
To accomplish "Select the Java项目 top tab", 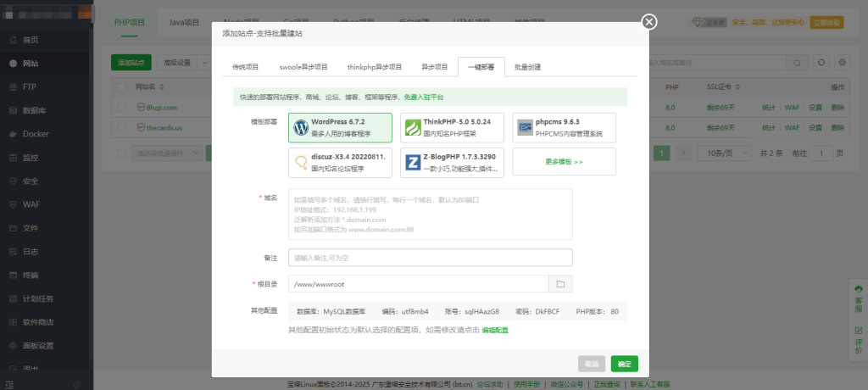I will pos(184,22).
